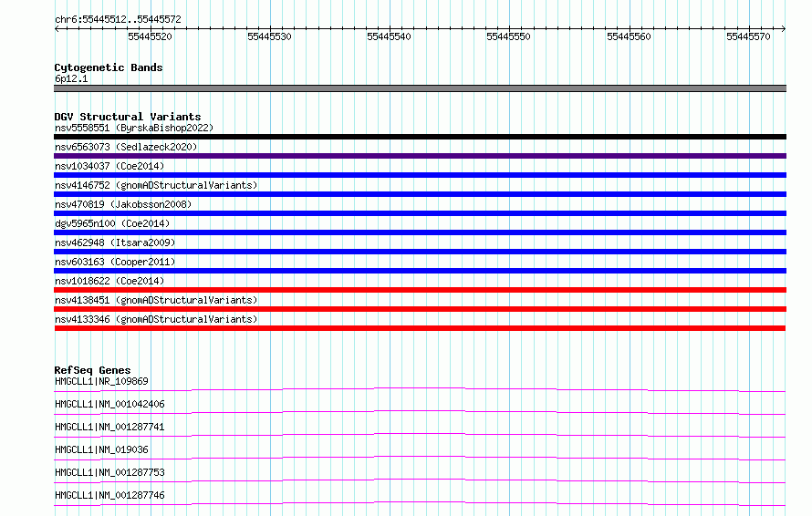Click the magenta line under HMGCLL1|NM_001287741
This screenshot has width=812, height=516.
pos(420,435)
